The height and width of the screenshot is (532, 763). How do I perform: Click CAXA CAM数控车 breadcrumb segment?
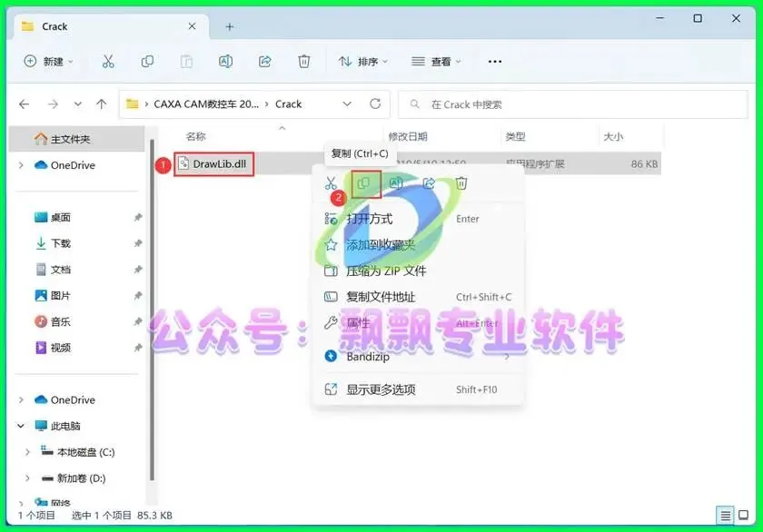(206, 104)
